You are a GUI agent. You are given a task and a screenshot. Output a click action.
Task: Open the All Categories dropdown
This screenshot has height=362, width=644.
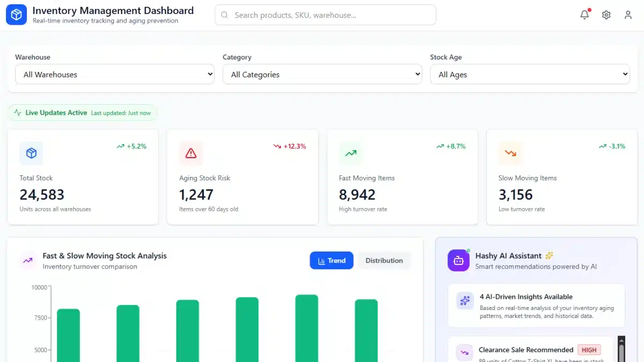pyautogui.click(x=322, y=75)
